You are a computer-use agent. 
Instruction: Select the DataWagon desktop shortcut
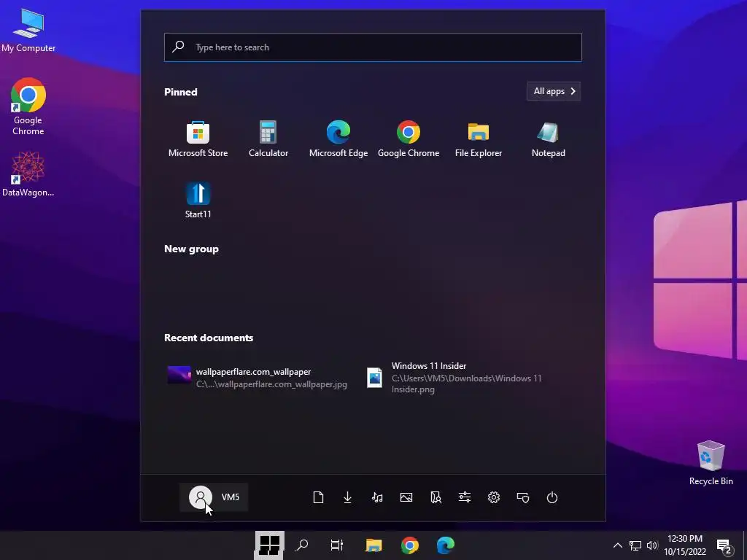tap(28, 174)
